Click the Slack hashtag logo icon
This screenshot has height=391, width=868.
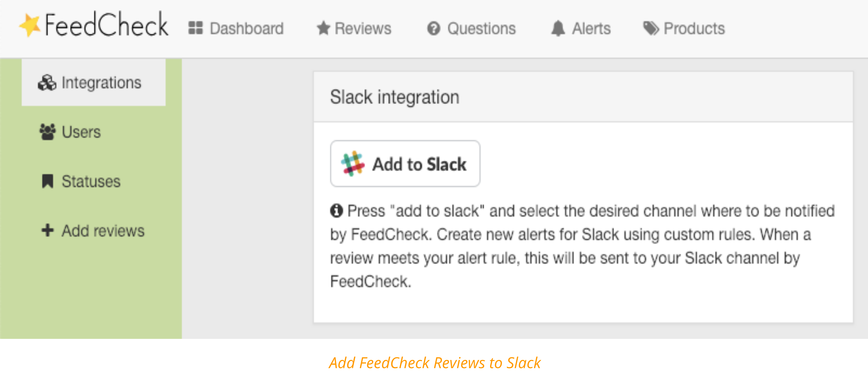pos(352,164)
